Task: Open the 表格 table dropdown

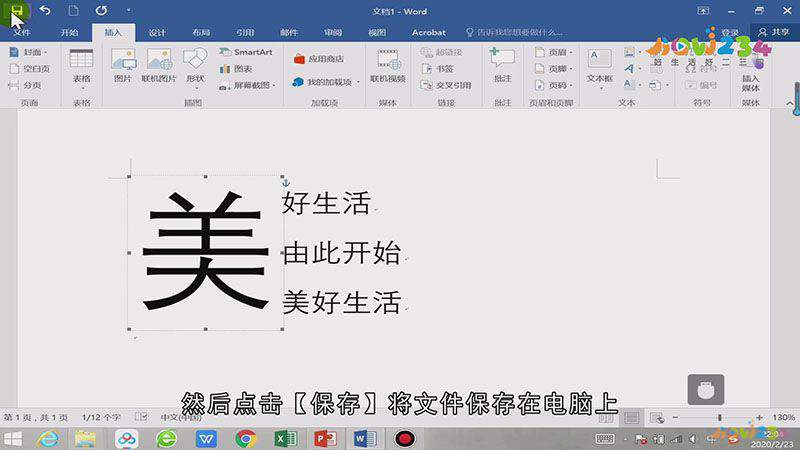Action: 82,70
